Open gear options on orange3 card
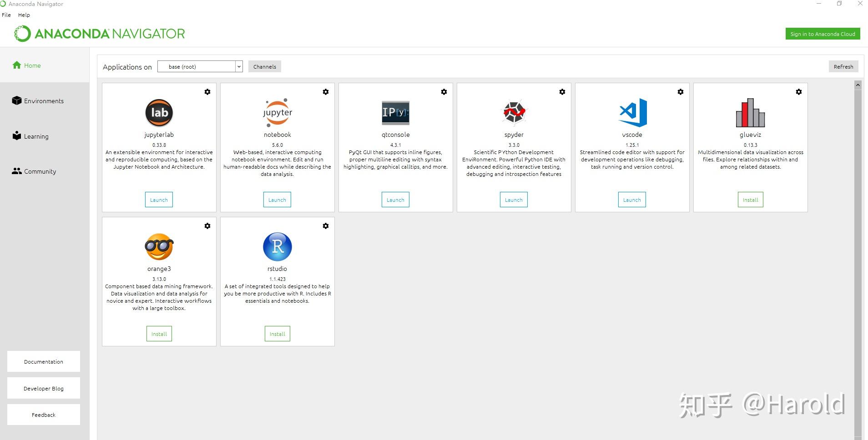 pos(207,226)
